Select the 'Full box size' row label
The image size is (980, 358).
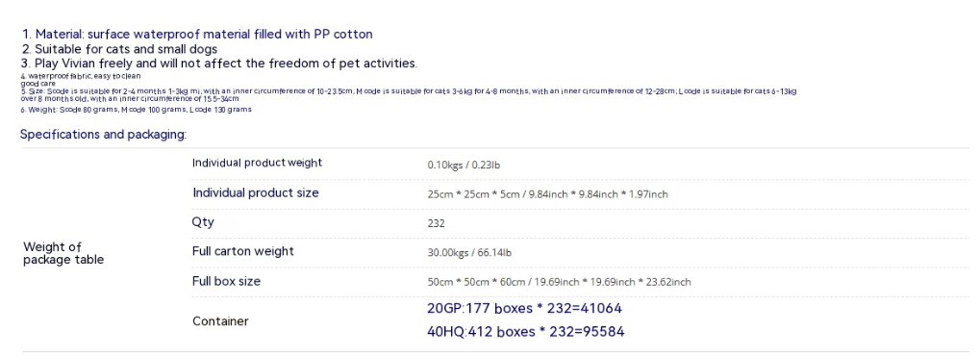(x=226, y=281)
